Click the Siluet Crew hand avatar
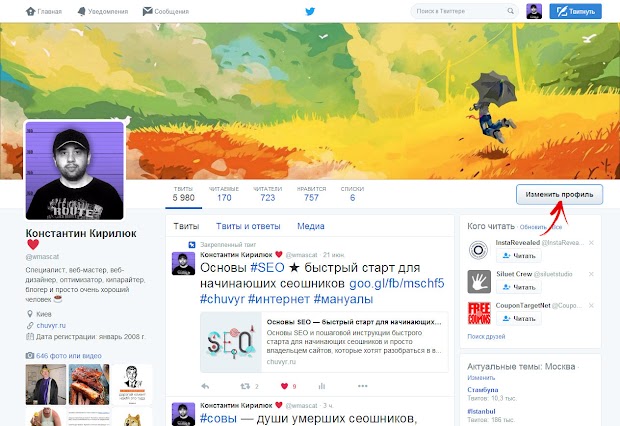Viewport: 620px width, 426px height. [x=479, y=282]
